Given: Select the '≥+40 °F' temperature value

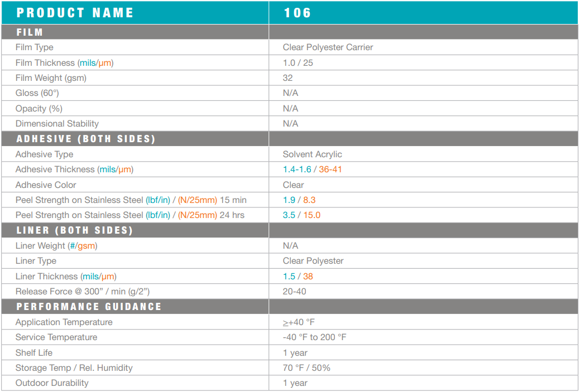Looking at the screenshot, I should point(299,322).
